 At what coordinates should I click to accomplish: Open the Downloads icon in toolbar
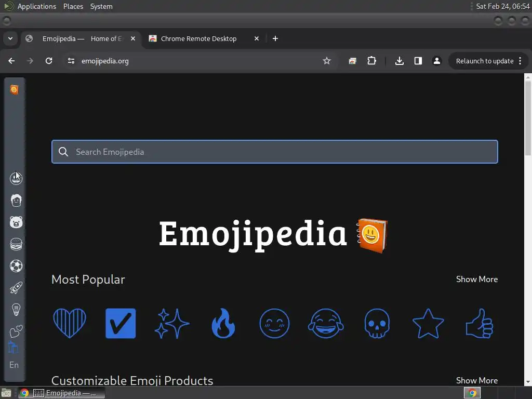click(x=400, y=61)
